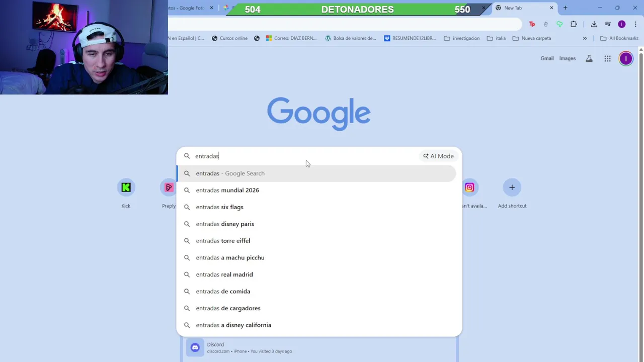Expand the italia bookmark folder
The width and height of the screenshot is (644, 362).
tap(496, 38)
